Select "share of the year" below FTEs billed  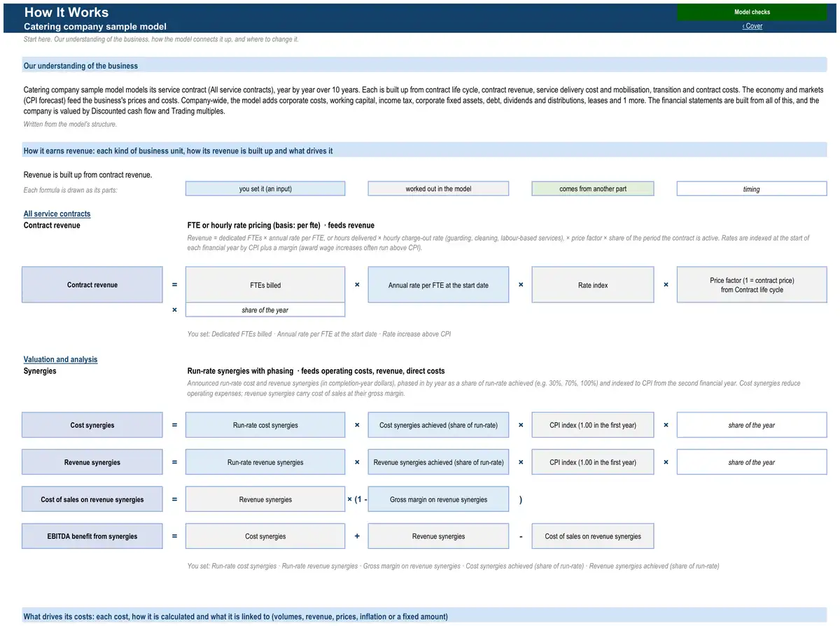pyautogui.click(x=265, y=310)
